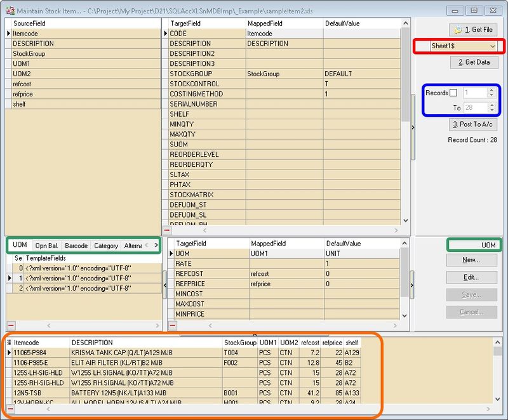This screenshot has height=420, width=508.
Task: Click Post To A/c button
Action: coord(474,124)
